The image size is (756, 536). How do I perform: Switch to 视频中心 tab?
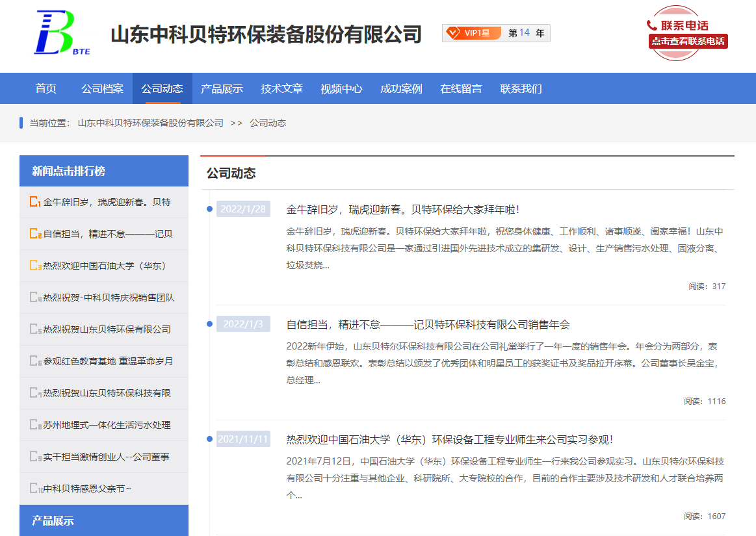tap(341, 89)
